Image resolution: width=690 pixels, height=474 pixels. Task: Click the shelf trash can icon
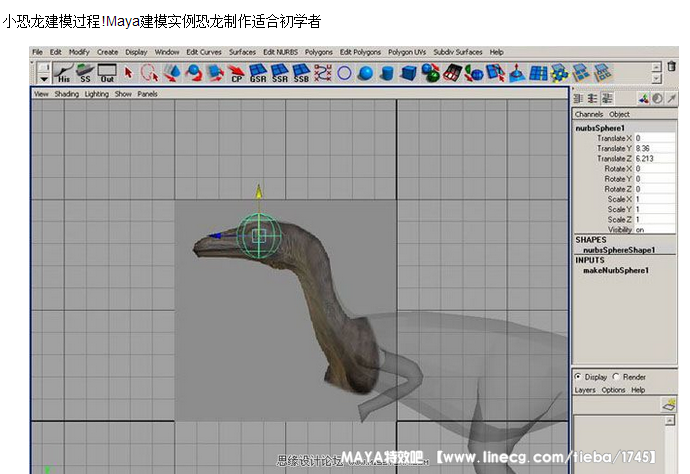pyautogui.click(x=672, y=66)
